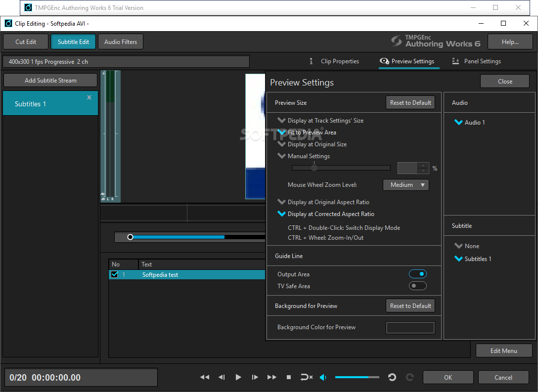This screenshot has height=392, width=538.
Task: Select Fit to Preview Area option
Action: click(307, 132)
